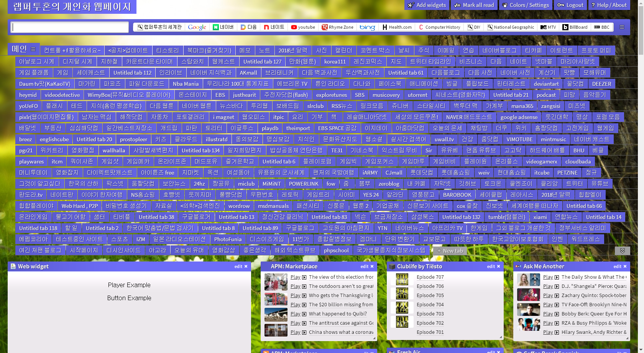Open 'Who gets the Thanksgiving' headline
This screenshot has height=353, width=644.
pos(341,296)
